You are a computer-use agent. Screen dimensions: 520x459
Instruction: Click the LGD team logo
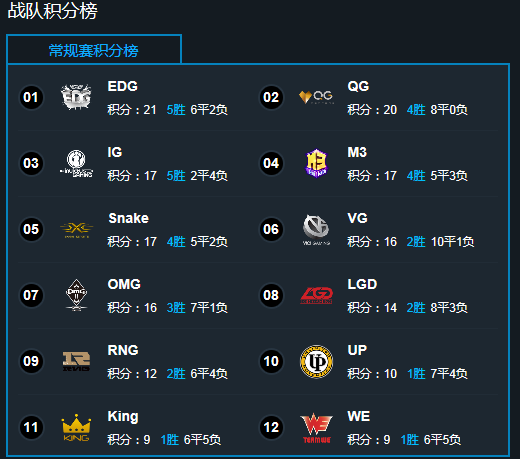pyautogui.click(x=316, y=295)
